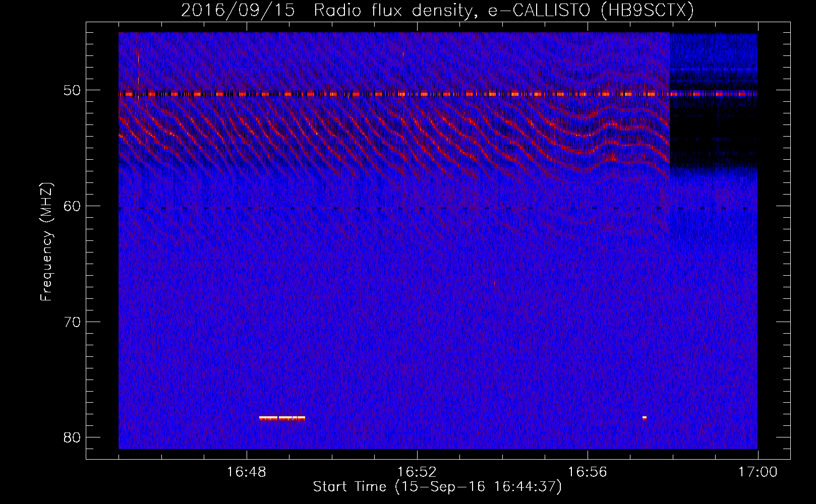
Task: Click the 16:52 time tick label
Action: point(417,472)
